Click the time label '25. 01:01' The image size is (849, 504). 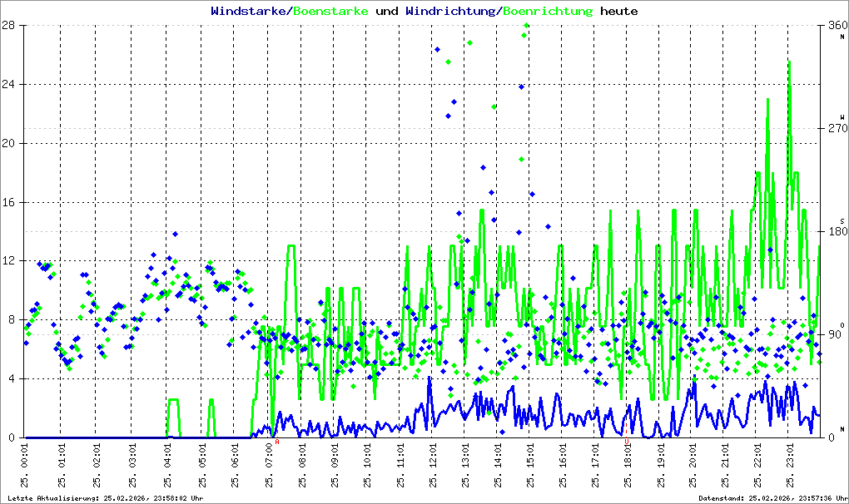click(62, 466)
